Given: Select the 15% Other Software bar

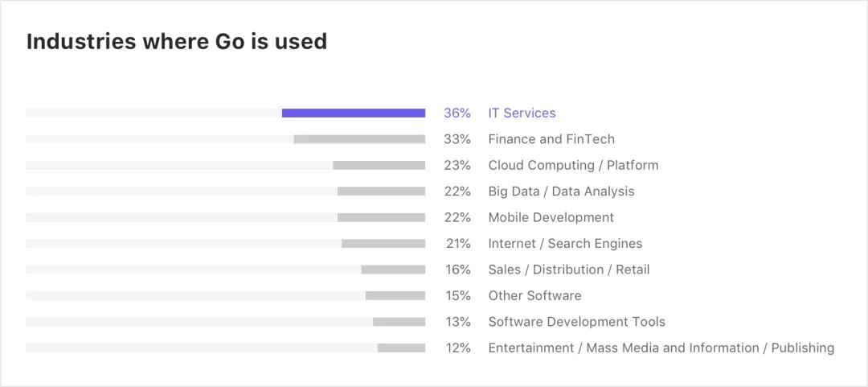Looking at the screenshot, I should click(395, 296).
